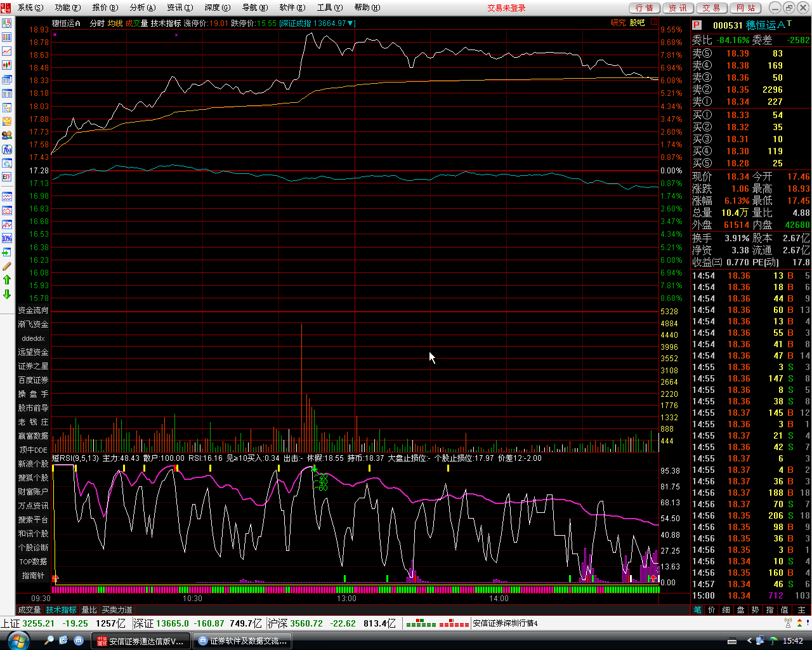Select the 价 tab in right panel
The height and width of the screenshot is (650, 812).
point(712,610)
